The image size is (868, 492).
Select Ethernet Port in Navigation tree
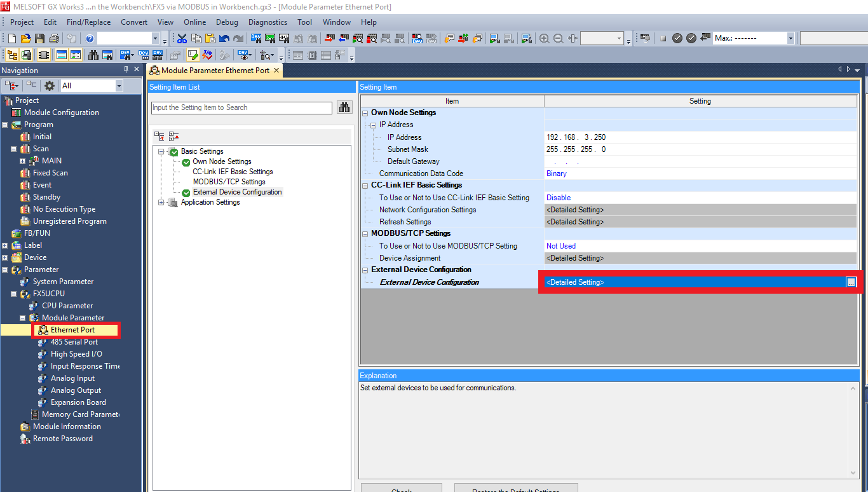pos(72,330)
